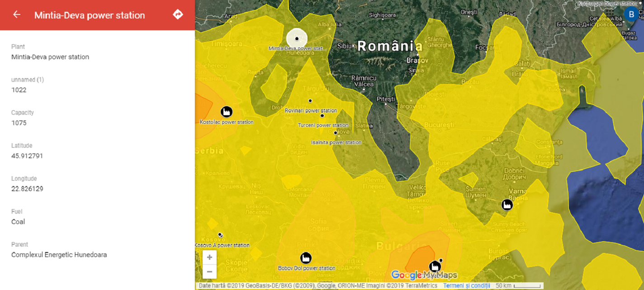Zoom in on the map
The image size is (644, 290).
(x=209, y=257)
